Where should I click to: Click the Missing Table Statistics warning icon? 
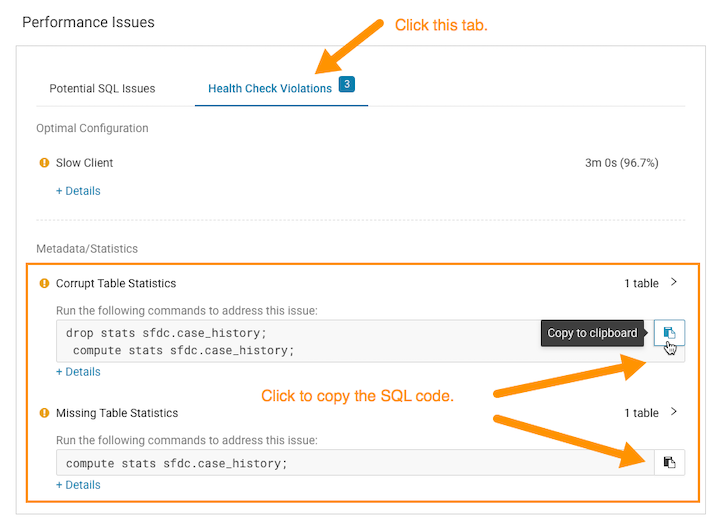tap(44, 413)
